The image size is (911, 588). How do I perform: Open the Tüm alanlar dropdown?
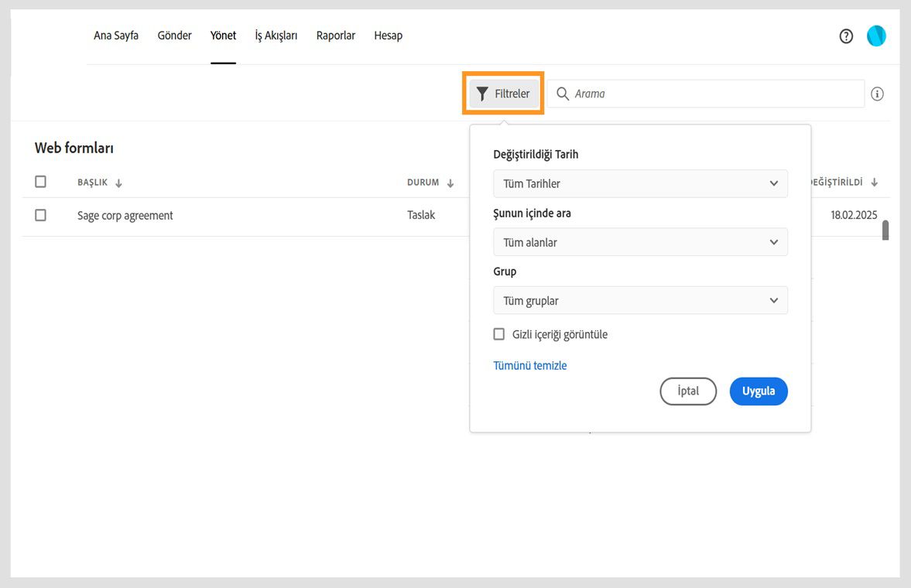coord(640,242)
